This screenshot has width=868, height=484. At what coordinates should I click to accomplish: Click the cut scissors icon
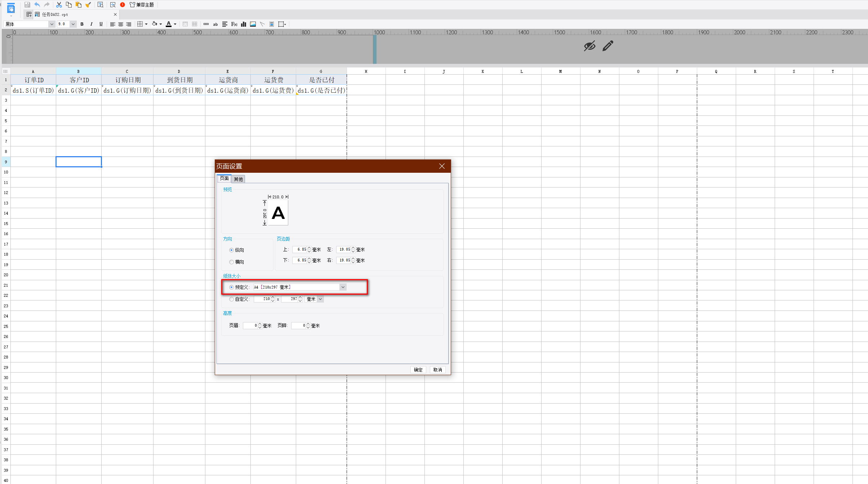tap(59, 5)
